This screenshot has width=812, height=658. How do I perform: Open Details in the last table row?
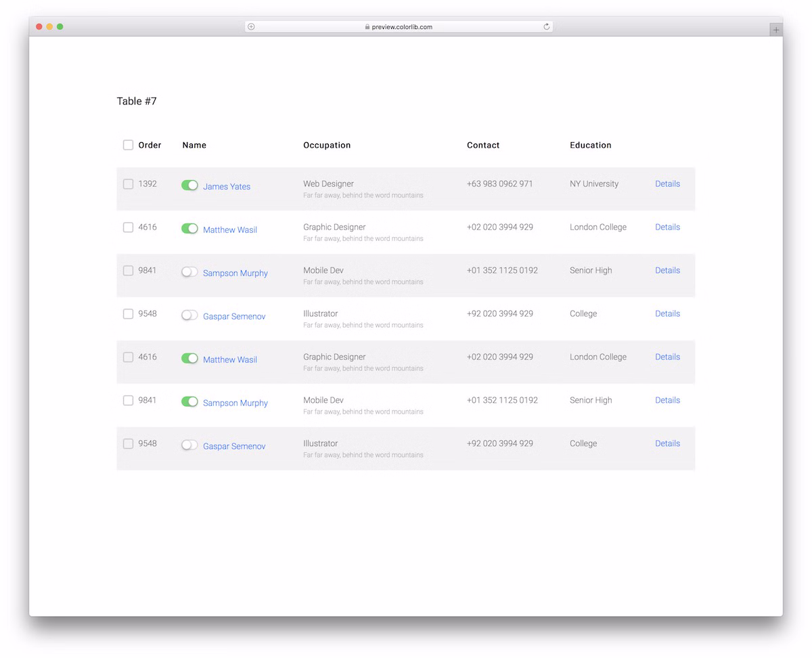click(667, 444)
